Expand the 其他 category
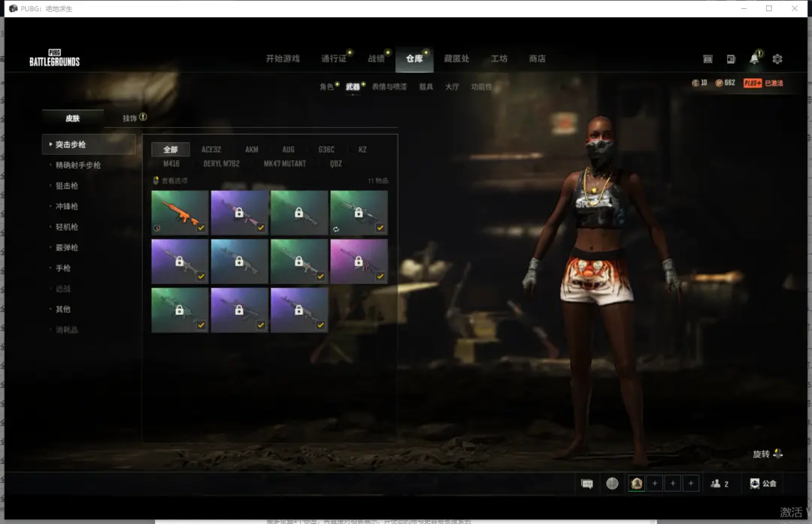 click(x=63, y=309)
